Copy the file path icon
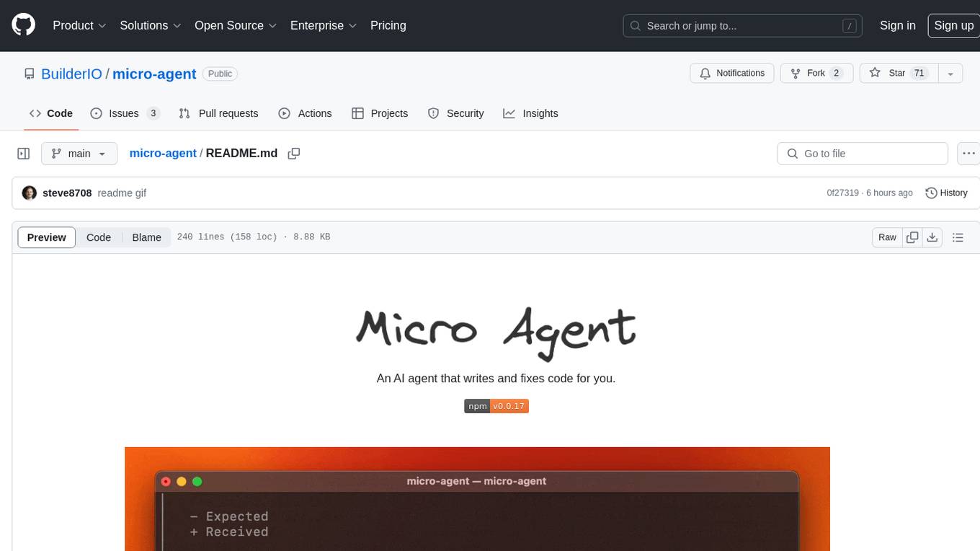 point(293,154)
